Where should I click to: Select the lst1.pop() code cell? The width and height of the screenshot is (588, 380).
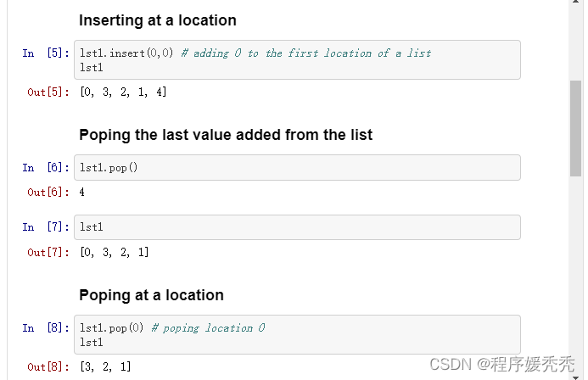[297, 167]
